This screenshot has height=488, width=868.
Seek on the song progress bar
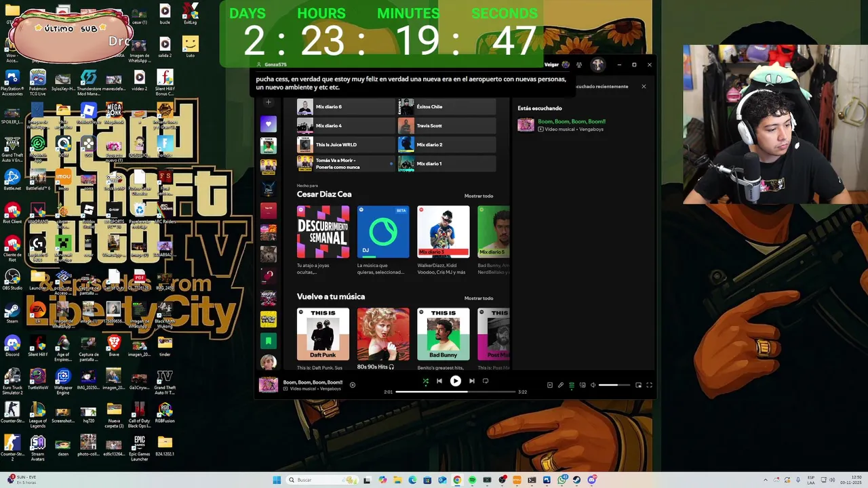(455, 392)
